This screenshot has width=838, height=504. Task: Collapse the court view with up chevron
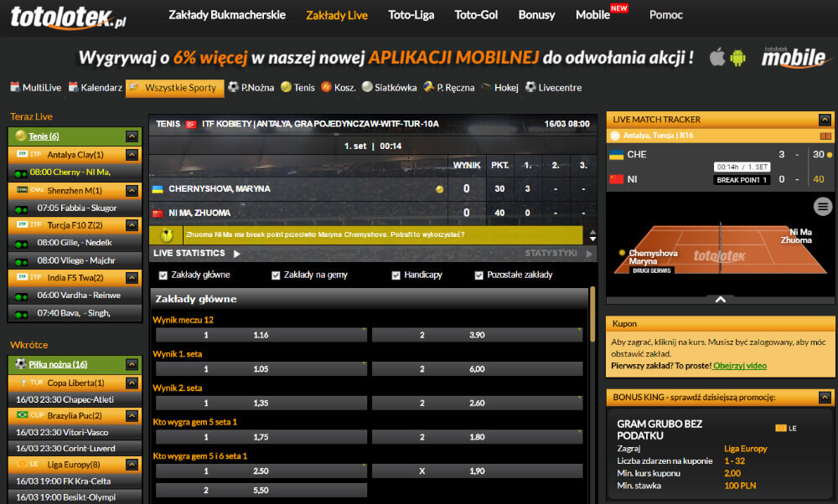click(x=721, y=300)
